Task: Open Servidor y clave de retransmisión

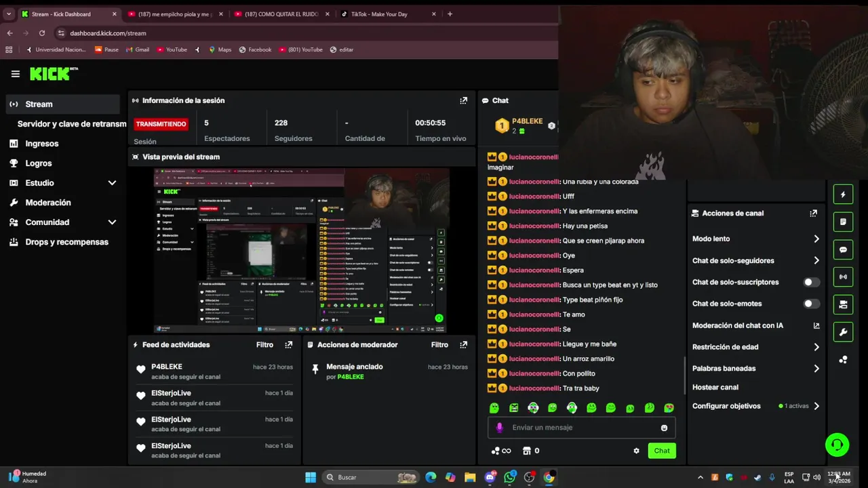Action: pyautogui.click(x=72, y=124)
